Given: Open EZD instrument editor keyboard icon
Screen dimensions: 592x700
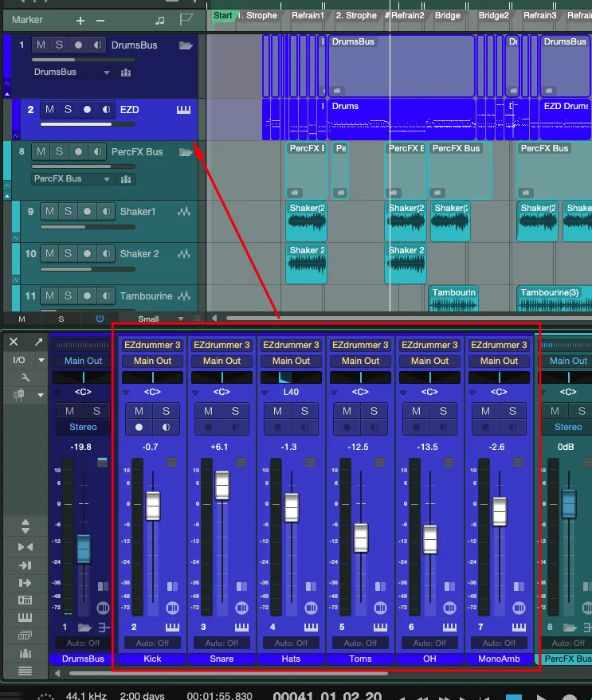Looking at the screenshot, I should (183, 110).
